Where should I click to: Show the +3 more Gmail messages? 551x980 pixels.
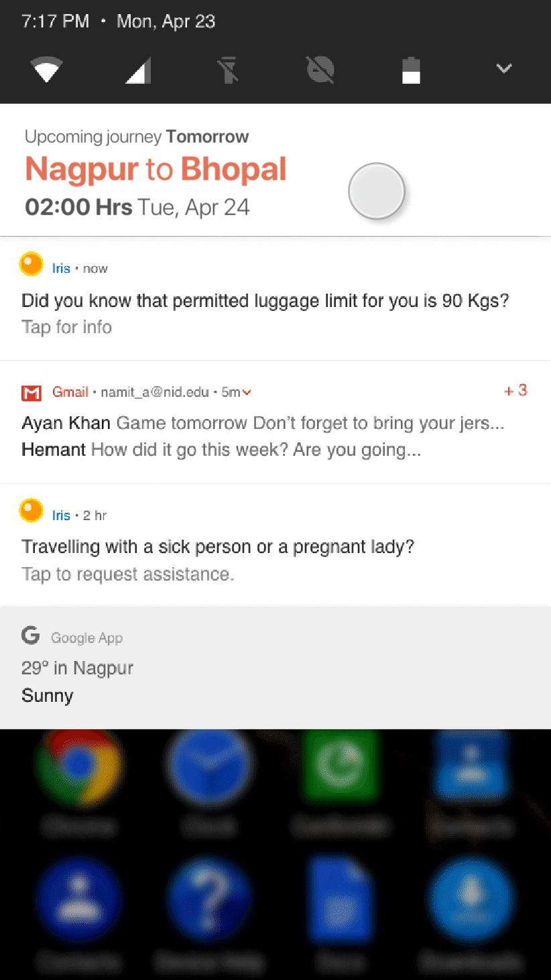click(515, 390)
